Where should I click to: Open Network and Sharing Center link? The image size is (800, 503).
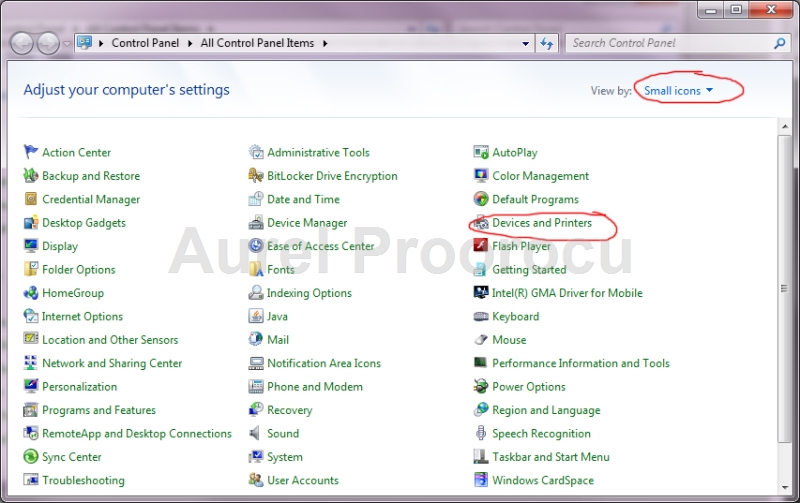click(112, 363)
